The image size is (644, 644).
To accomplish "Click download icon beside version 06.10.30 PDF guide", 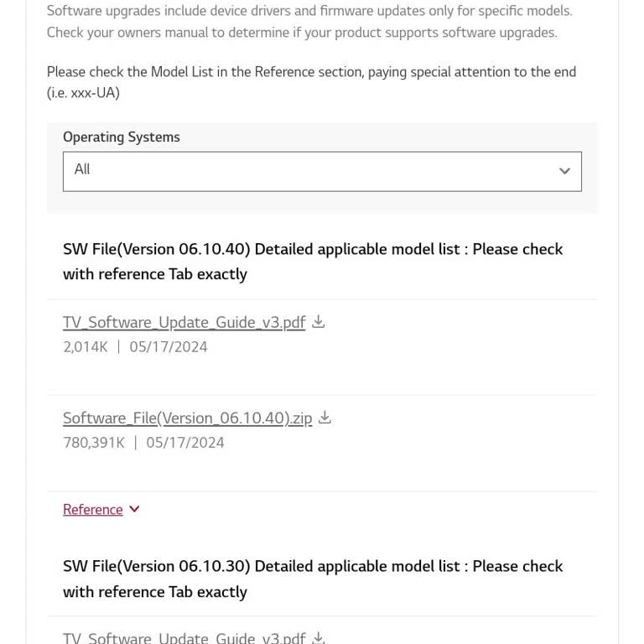I will tap(319, 637).
